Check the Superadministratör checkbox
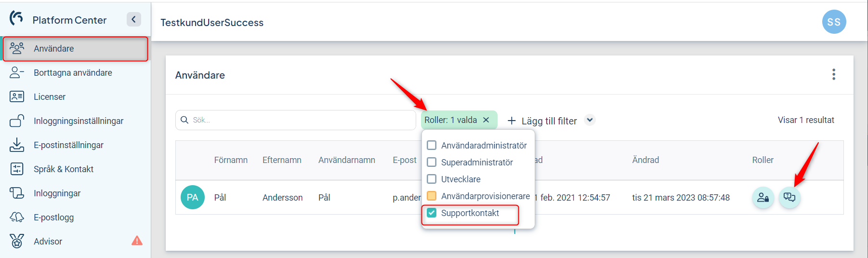 [432, 162]
